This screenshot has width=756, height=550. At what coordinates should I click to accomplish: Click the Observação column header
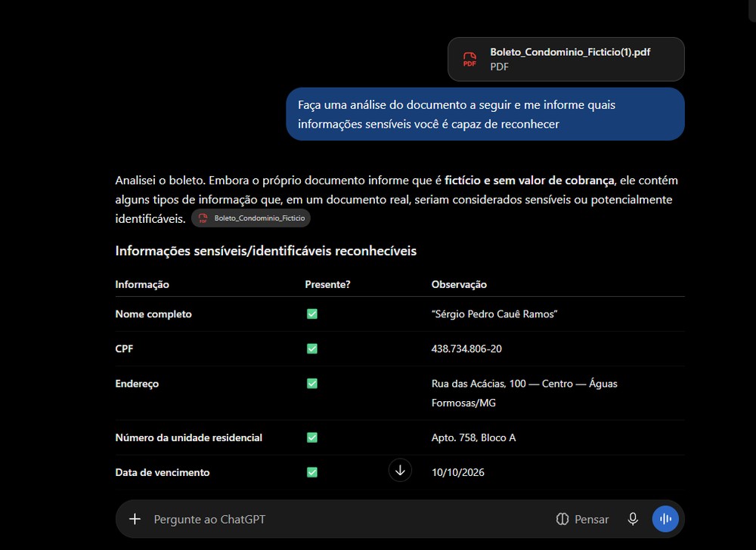459,284
